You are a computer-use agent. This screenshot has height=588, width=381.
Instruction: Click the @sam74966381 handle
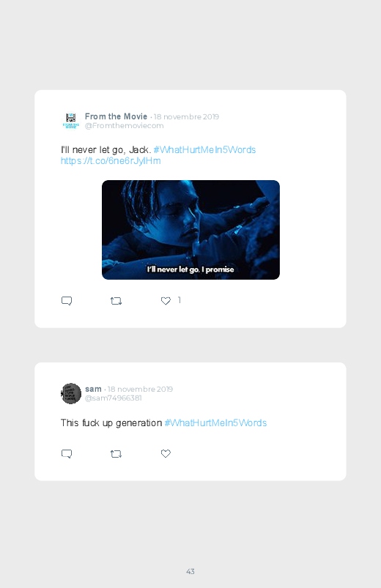point(114,398)
